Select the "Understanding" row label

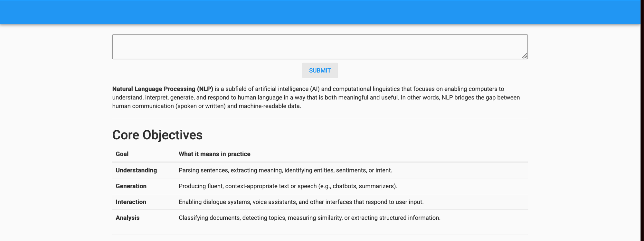pos(136,170)
